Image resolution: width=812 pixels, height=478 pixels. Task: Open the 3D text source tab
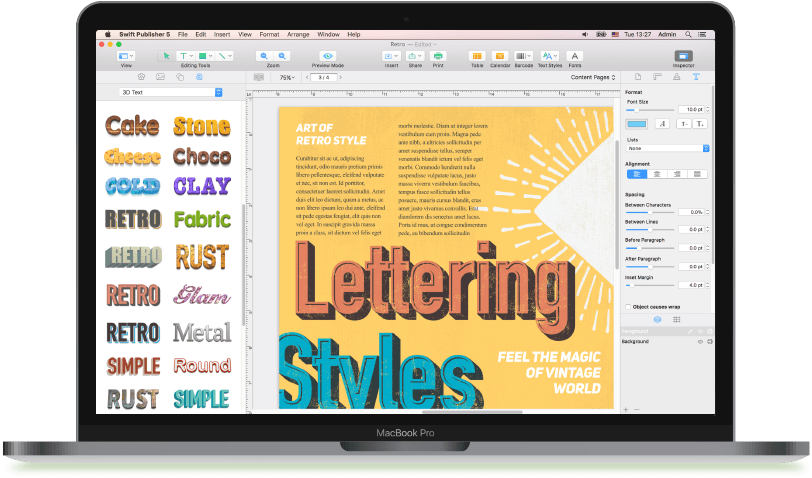click(x=199, y=77)
